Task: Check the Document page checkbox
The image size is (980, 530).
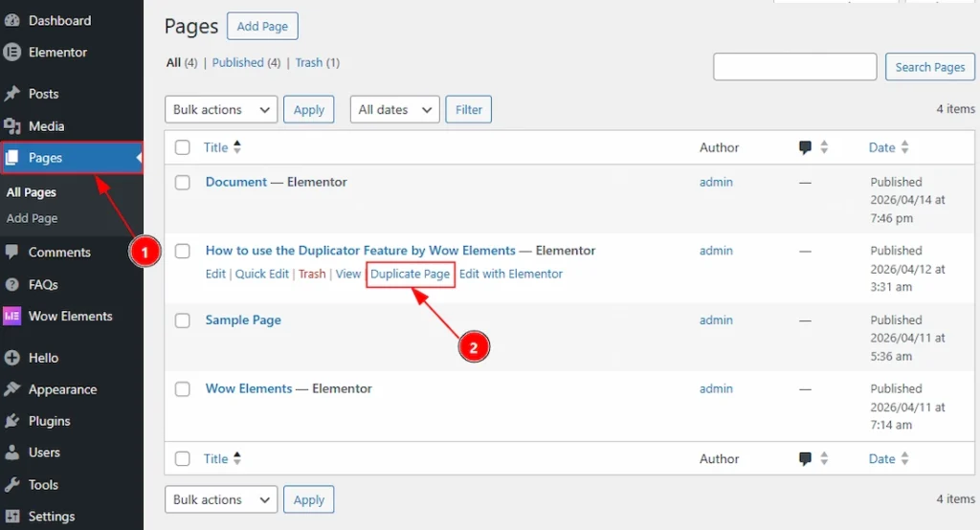Action: tap(183, 183)
